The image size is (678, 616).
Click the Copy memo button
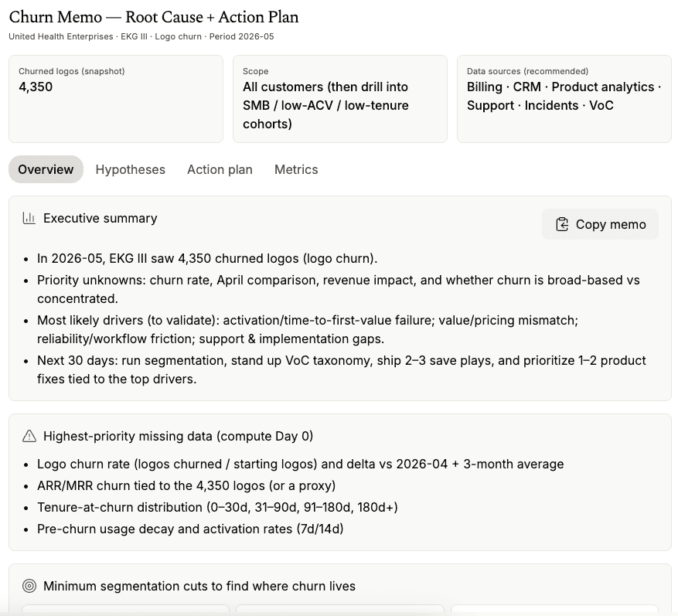point(600,224)
